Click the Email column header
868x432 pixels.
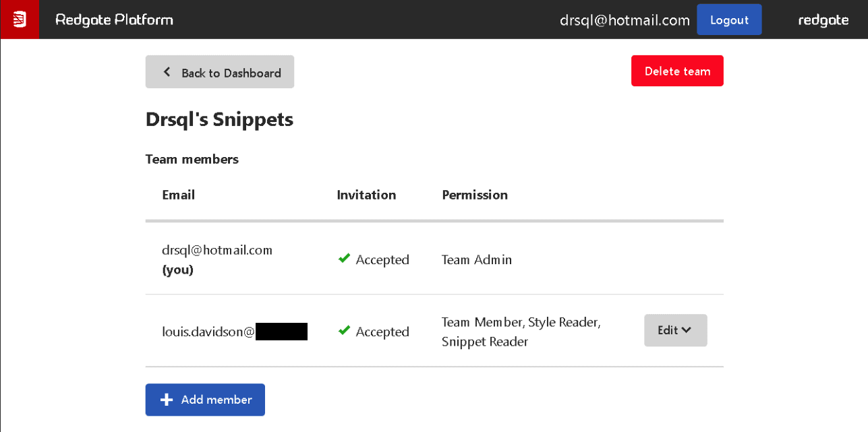tap(178, 195)
